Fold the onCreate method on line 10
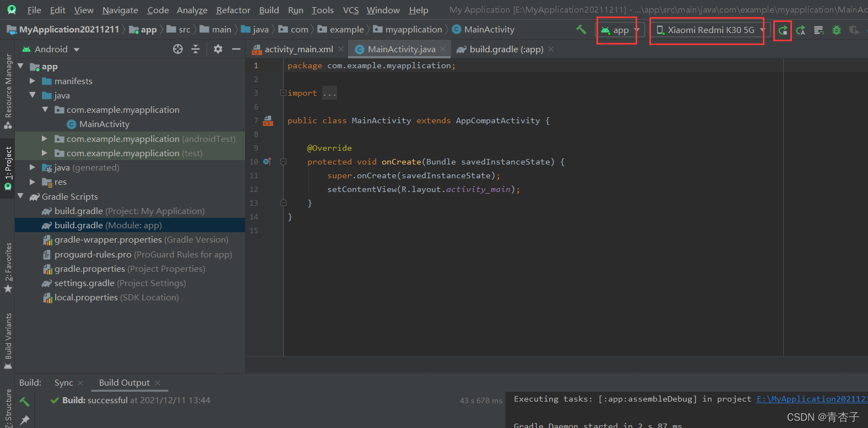The height and width of the screenshot is (428, 868). click(283, 162)
